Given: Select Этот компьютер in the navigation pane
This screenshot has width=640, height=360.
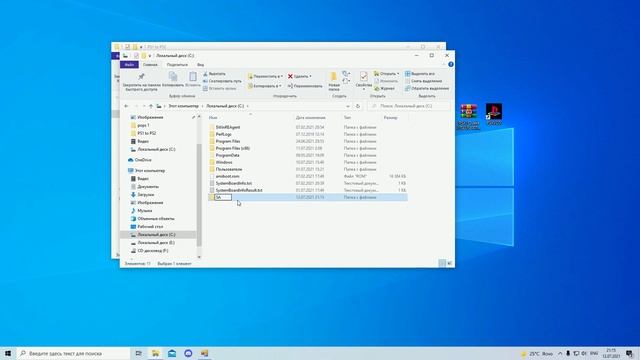Looking at the screenshot, I should coord(150,170).
